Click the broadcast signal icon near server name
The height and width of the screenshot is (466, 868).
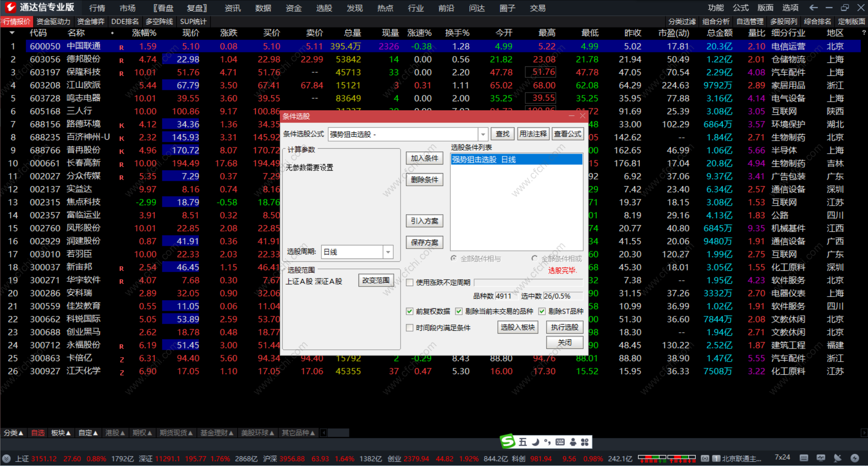(x=705, y=458)
